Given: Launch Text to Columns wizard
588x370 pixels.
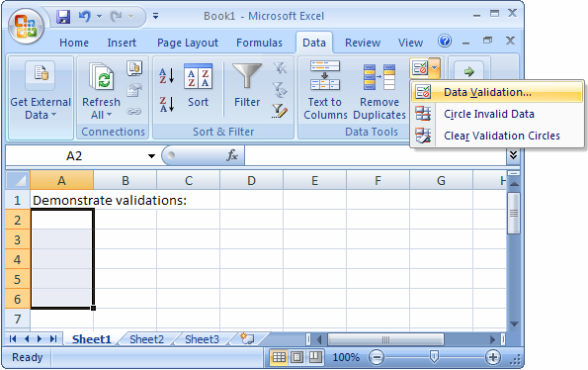Looking at the screenshot, I should tap(325, 90).
